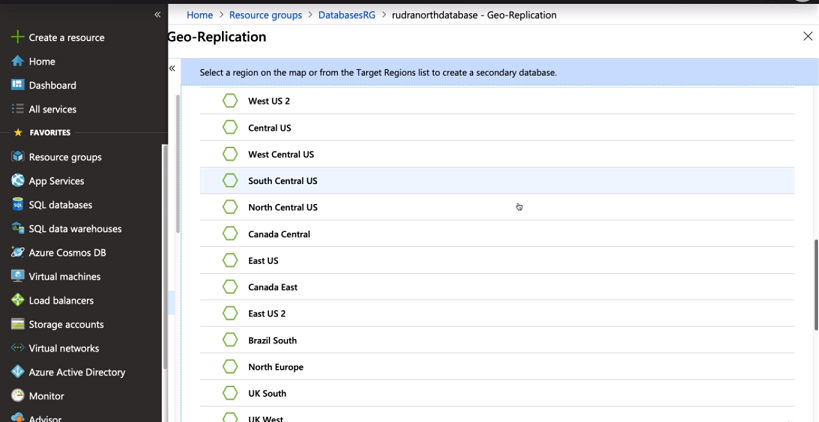
Task: Click the Load balancers diamond icon
Action: (18, 300)
